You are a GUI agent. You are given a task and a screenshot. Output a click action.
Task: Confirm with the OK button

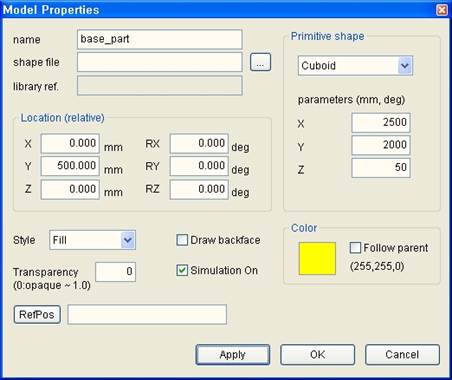click(x=317, y=355)
